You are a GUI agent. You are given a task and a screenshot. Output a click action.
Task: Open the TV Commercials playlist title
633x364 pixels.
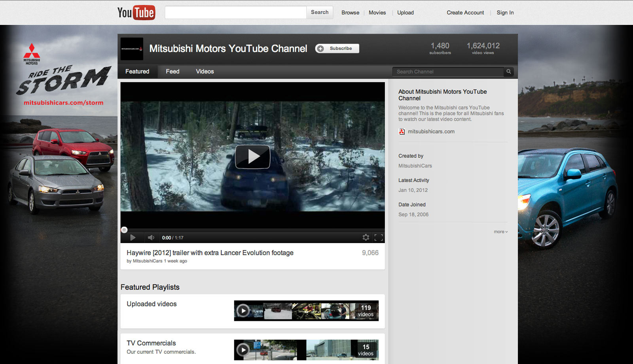(x=151, y=343)
